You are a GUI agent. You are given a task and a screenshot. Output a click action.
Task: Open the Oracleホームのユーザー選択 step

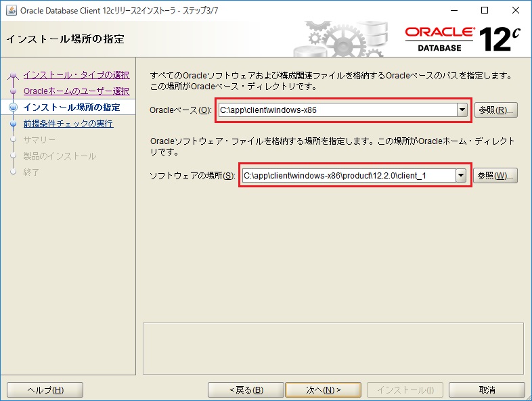pyautogui.click(x=76, y=91)
